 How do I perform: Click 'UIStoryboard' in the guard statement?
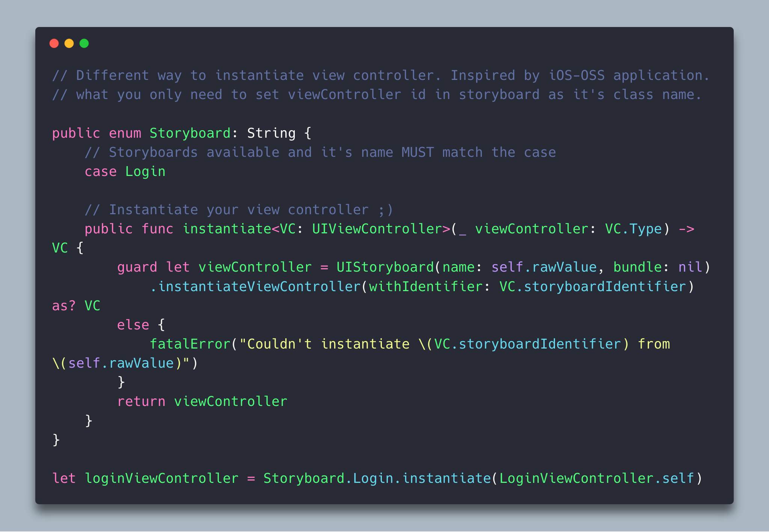click(x=385, y=267)
